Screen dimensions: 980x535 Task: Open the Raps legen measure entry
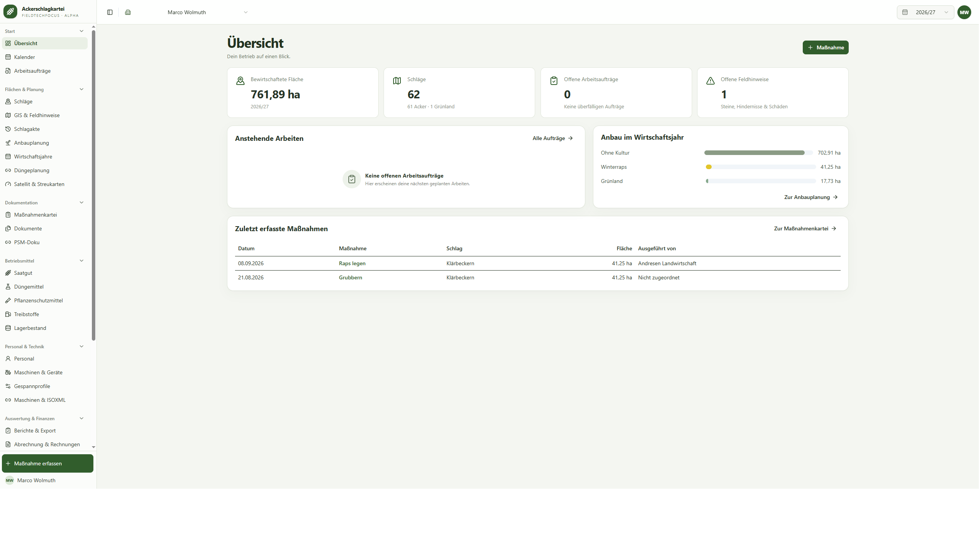click(x=352, y=263)
